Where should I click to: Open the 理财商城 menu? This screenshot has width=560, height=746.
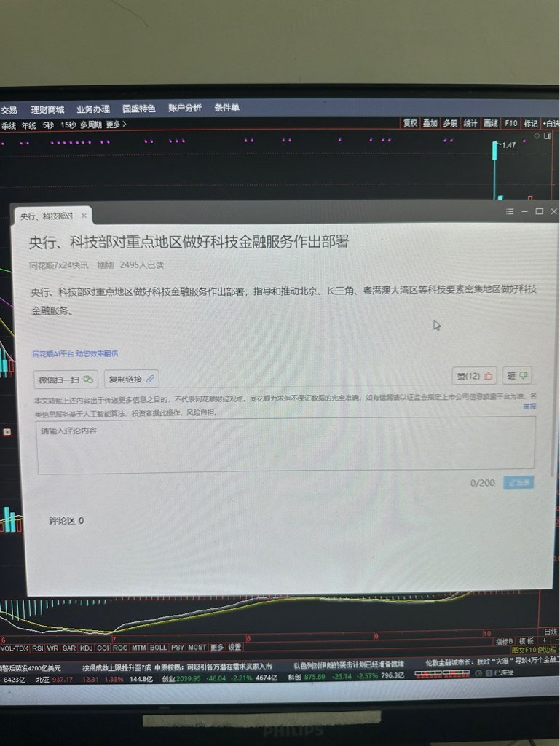click(47, 110)
